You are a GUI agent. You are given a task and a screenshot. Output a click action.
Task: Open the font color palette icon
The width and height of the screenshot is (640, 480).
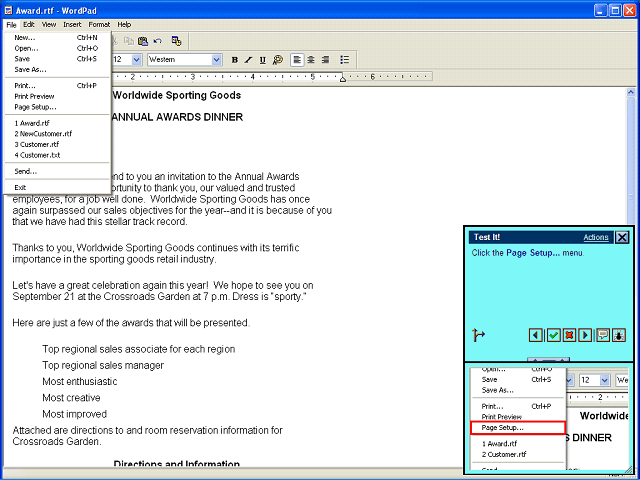(278, 60)
